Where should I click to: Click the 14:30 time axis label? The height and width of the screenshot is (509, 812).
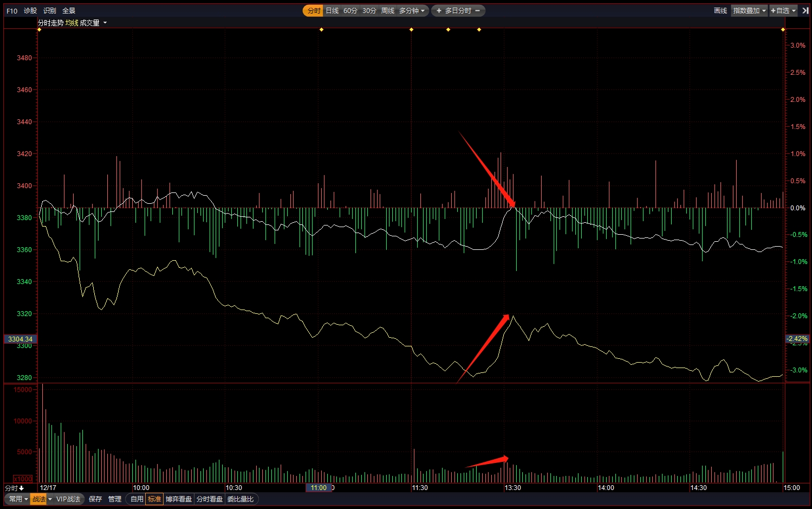[699, 488]
